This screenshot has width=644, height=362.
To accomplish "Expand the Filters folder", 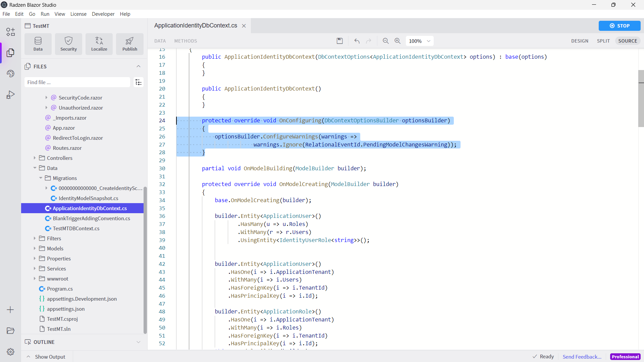I will pyautogui.click(x=35, y=238).
